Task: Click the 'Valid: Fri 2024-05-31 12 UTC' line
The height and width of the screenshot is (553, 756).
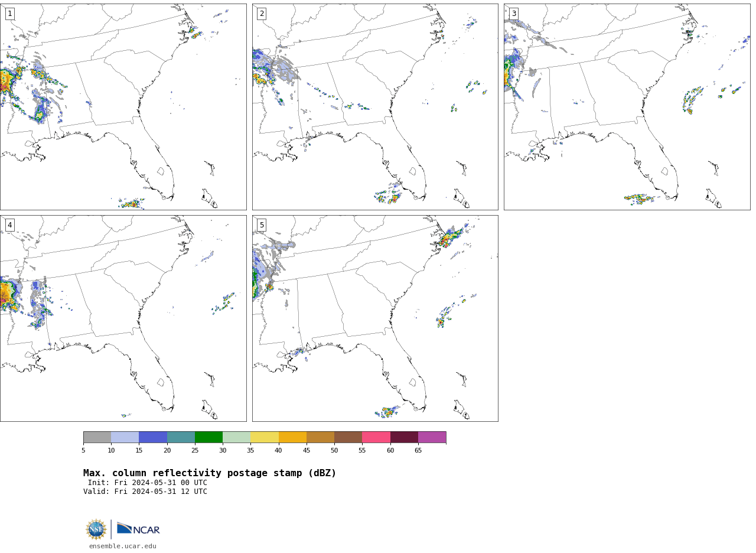Action: click(x=145, y=492)
